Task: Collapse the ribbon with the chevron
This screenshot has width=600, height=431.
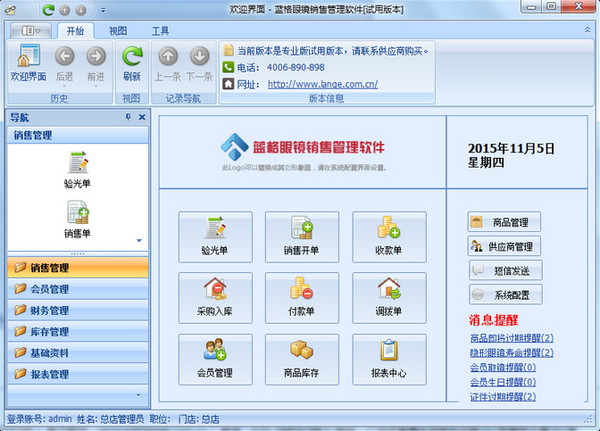Action: pyautogui.click(x=587, y=29)
